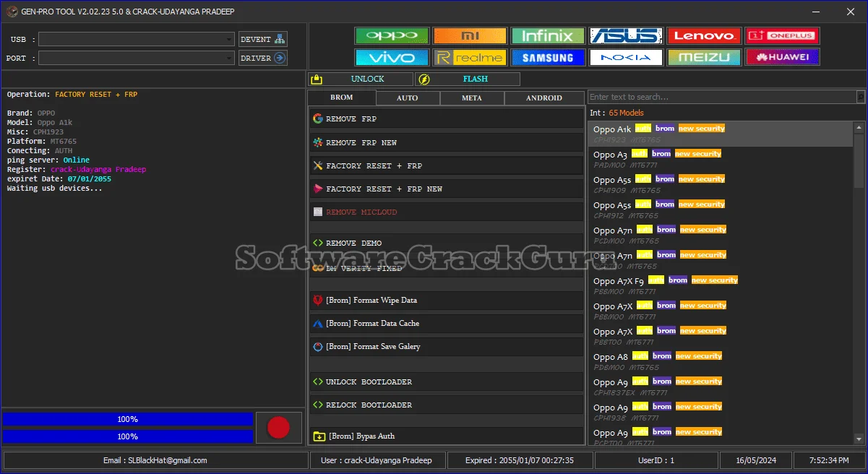Open the PORT dropdown list
The height and width of the screenshot is (474, 868).
137,58
